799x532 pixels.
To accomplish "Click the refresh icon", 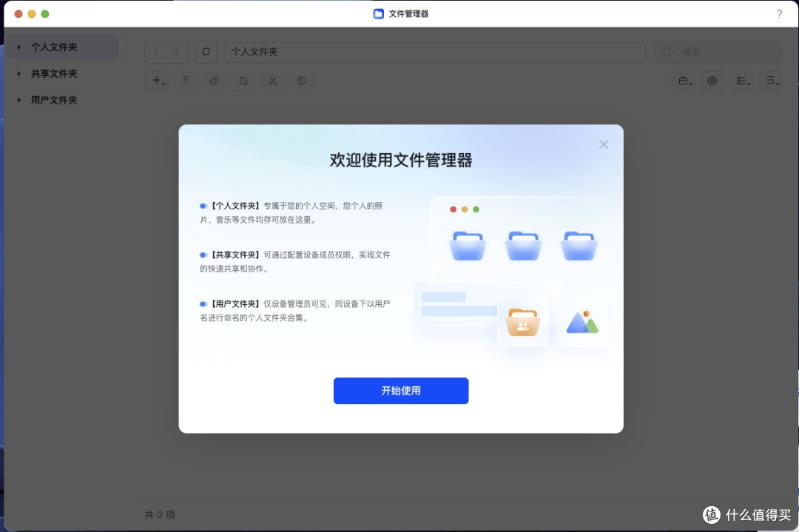I will tap(206, 52).
